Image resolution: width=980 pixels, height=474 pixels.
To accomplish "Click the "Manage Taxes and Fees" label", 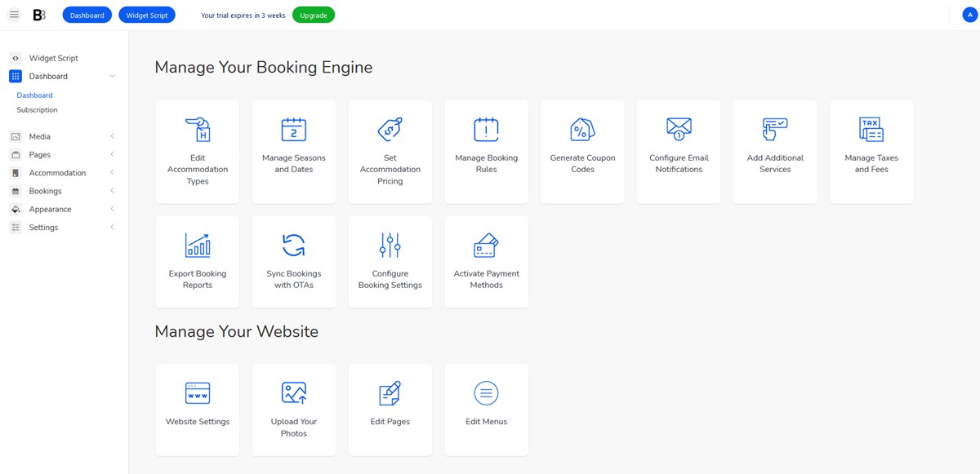I will coord(871,163).
